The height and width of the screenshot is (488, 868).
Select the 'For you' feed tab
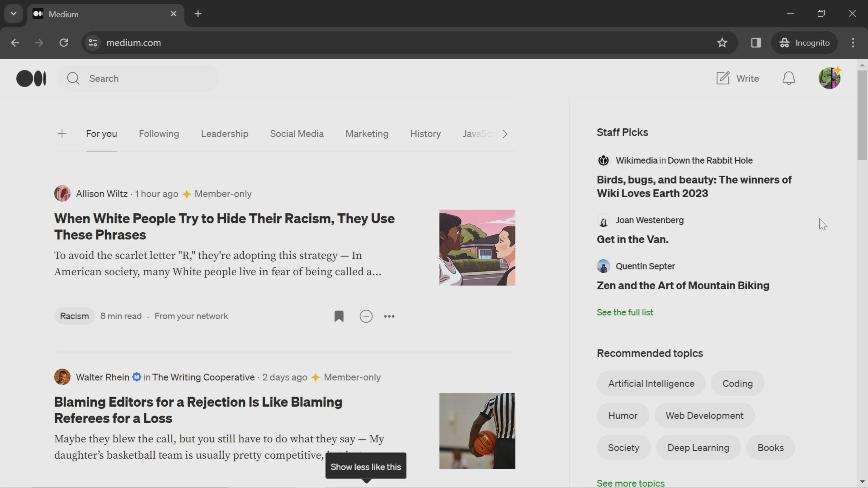[101, 134]
